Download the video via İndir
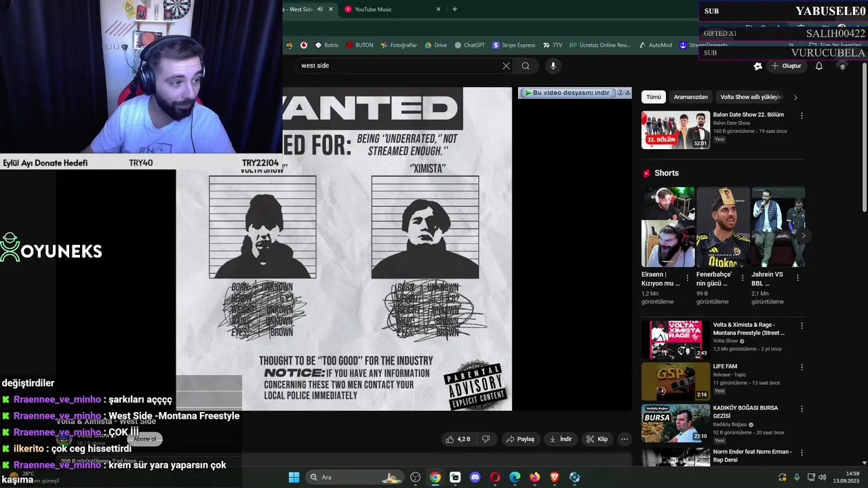This screenshot has height=488, width=868. coord(561,439)
